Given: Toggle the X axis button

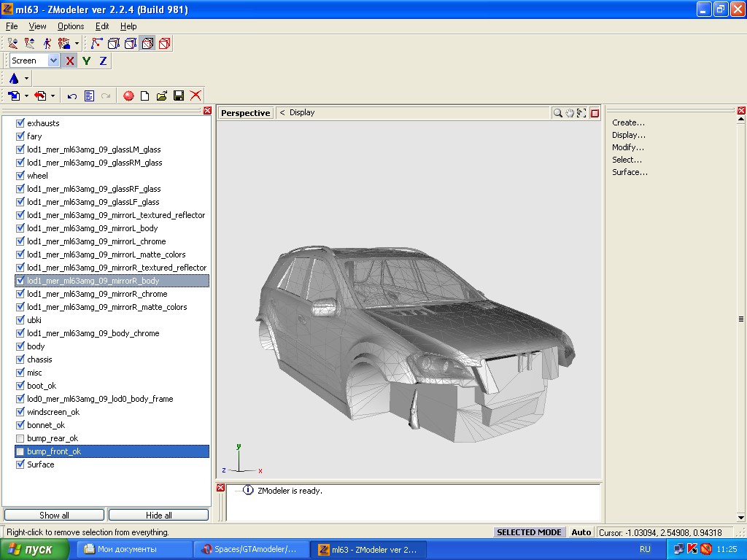Looking at the screenshot, I should tap(70, 61).
